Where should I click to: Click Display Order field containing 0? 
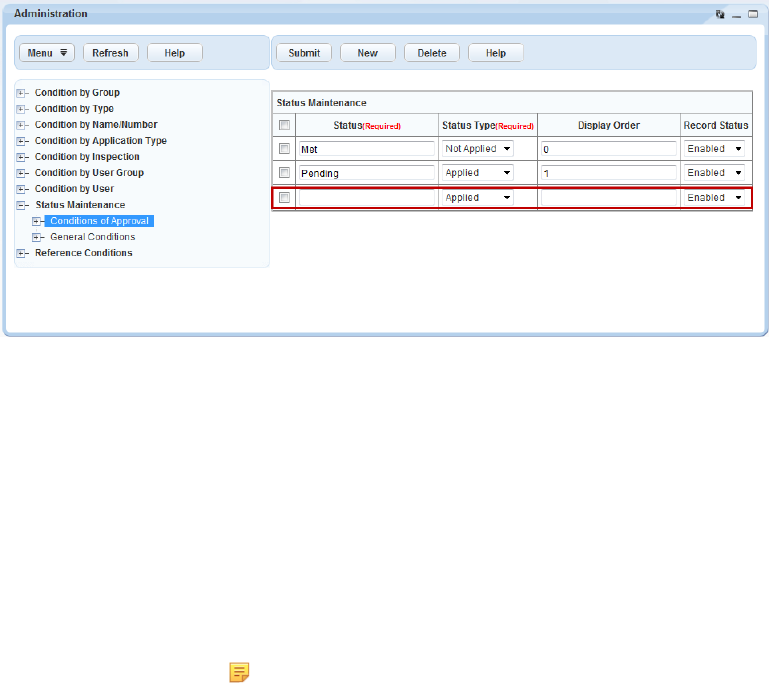[x=609, y=149]
